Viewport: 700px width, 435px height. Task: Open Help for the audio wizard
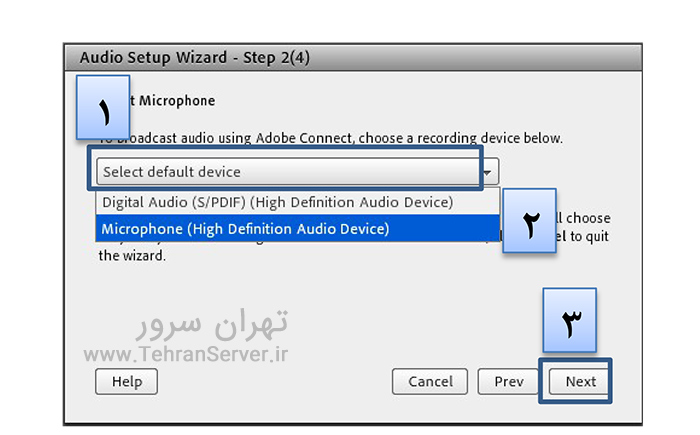coord(127,381)
